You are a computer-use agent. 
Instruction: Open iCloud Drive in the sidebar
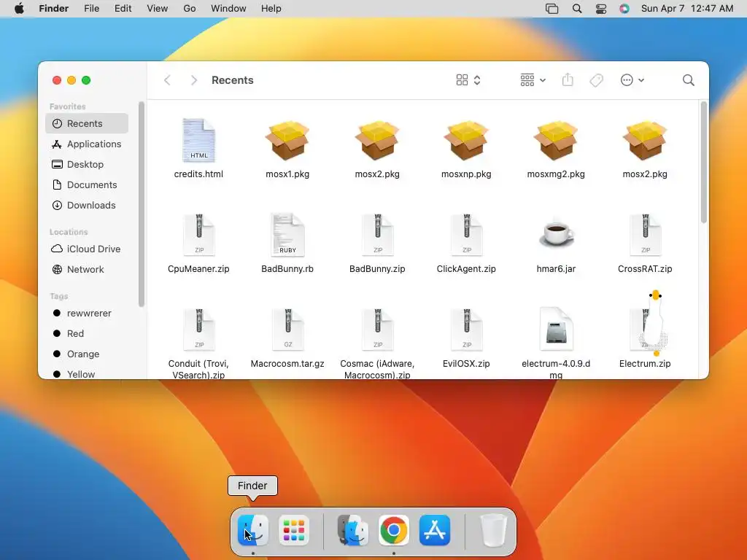tap(87, 249)
